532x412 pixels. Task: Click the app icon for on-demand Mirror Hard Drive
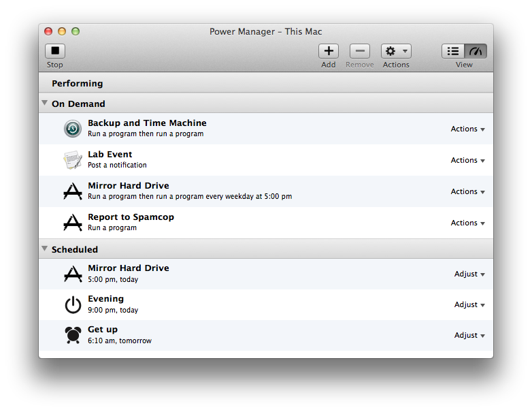73,191
